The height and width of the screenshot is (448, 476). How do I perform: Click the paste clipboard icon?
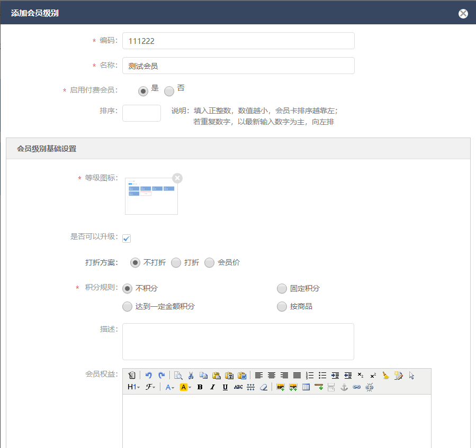pyautogui.click(x=217, y=376)
